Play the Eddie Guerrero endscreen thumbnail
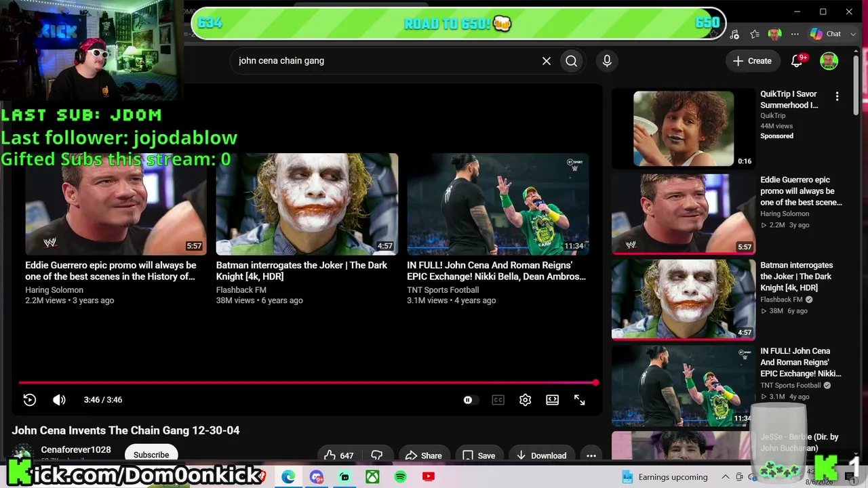The image size is (868, 488). (116, 204)
